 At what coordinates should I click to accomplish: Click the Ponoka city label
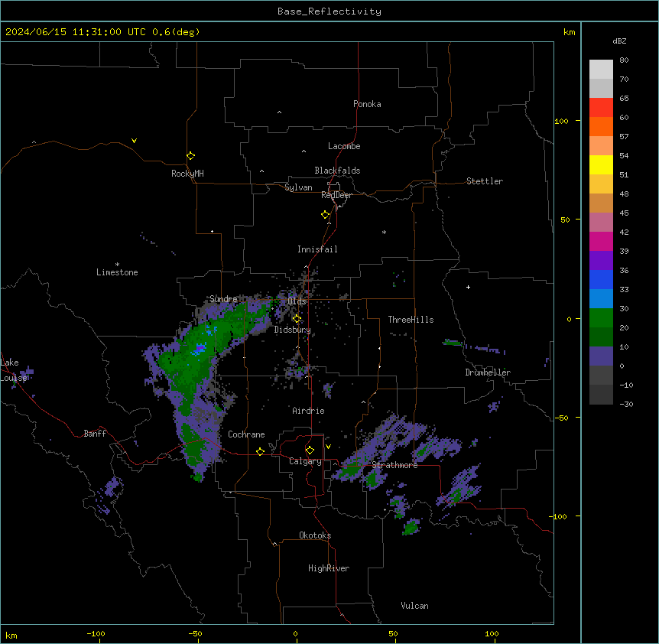pyautogui.click(x=367, y=104)
